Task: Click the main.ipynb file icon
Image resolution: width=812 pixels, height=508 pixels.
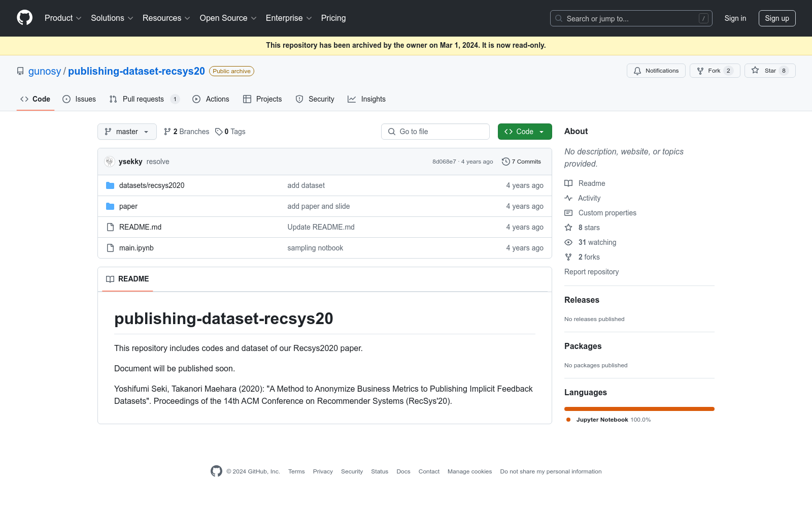Action: click(x=110, y=248)
